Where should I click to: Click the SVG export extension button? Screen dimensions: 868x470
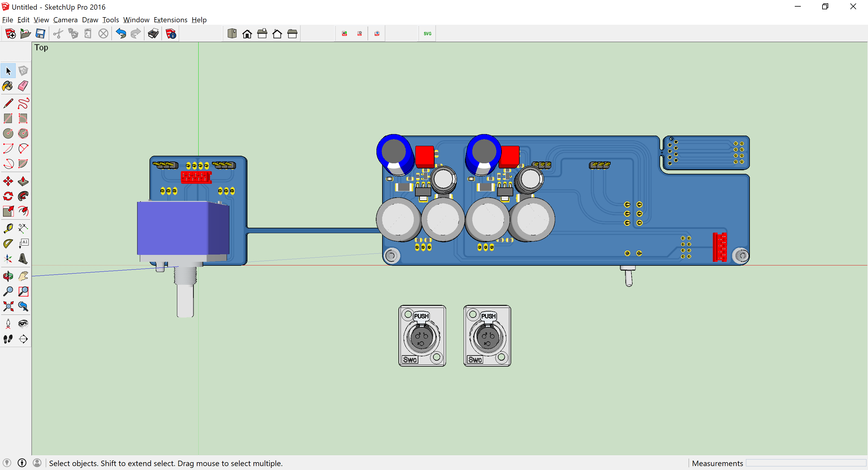[x=427, y=34]
